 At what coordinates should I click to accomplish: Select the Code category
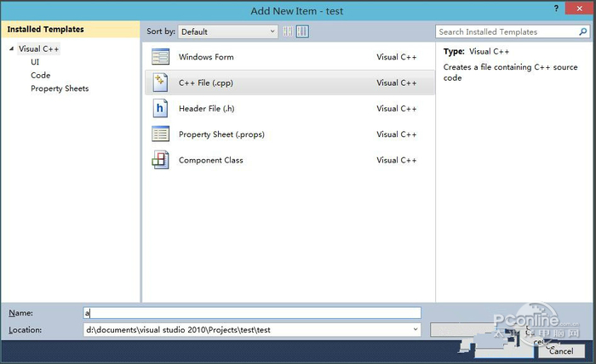pyautogui.click(x=40, y=75)
